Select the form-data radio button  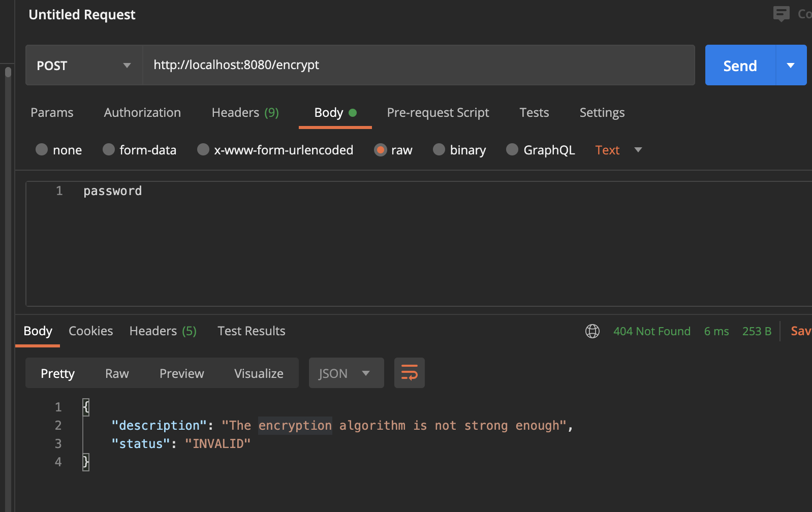(x=109, y=150)
